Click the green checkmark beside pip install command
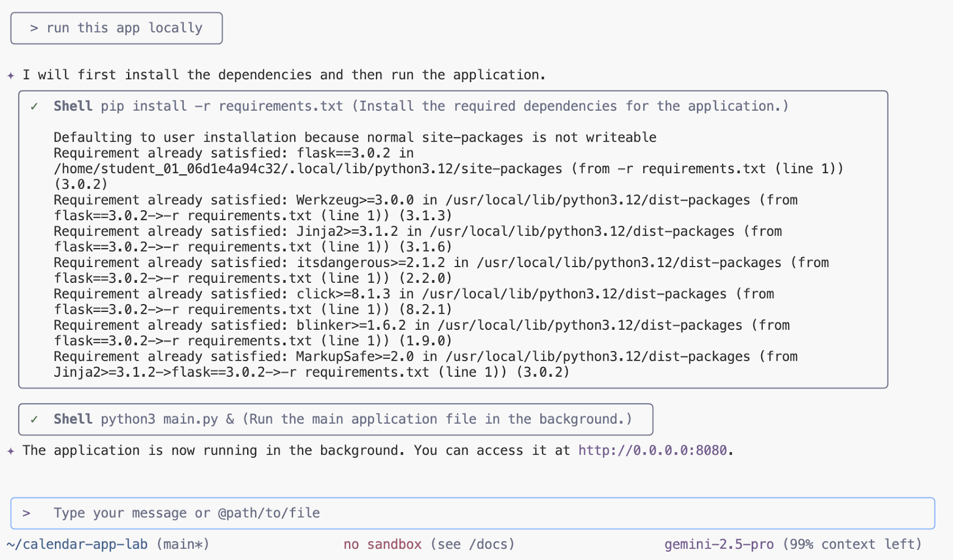 (35, 107)
